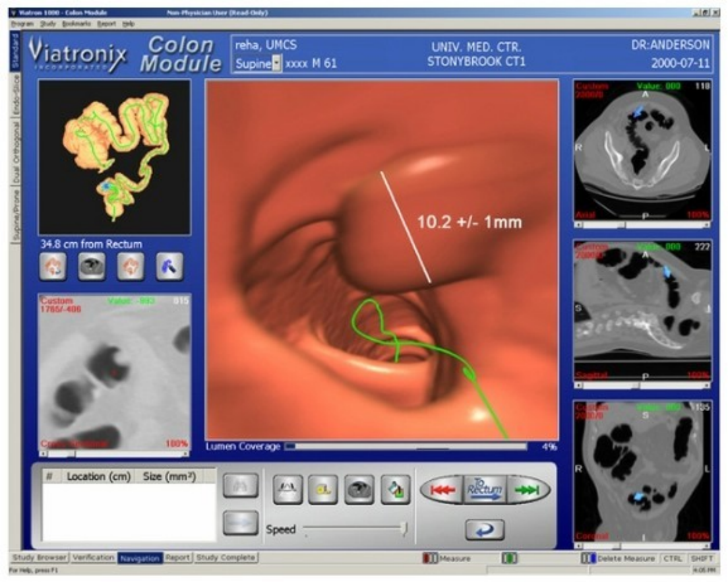Click the blue mouse icon by Delete Measure
The height and width of the screenshot is (582, 728).
point(588,558)
